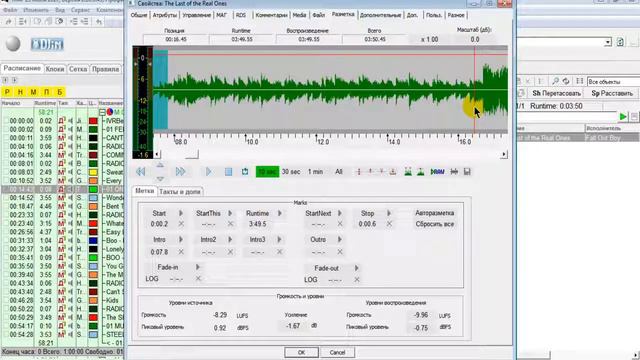Open the Дополнительные properties tab
This screenshot has width=640, height=360.
[x=380, y=15]
